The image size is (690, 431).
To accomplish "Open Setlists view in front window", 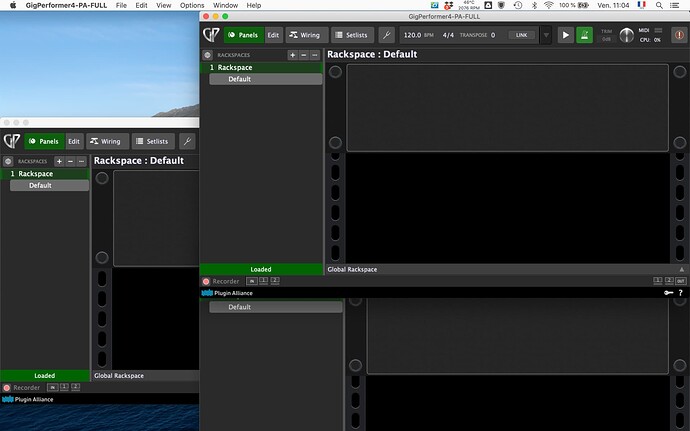I will [x=352, y=35].
